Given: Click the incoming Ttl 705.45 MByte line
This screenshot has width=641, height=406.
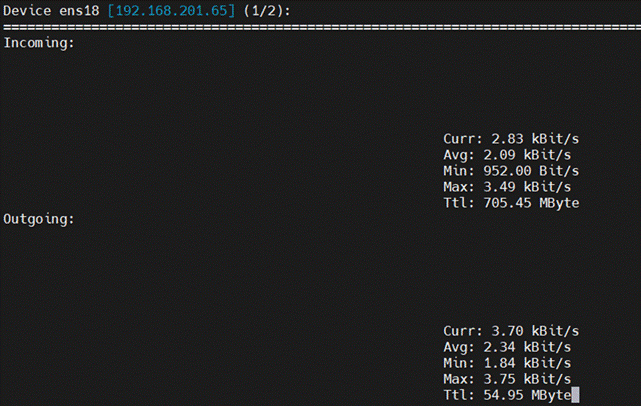Looking at the screenshot, I should [x=511, y=203].
